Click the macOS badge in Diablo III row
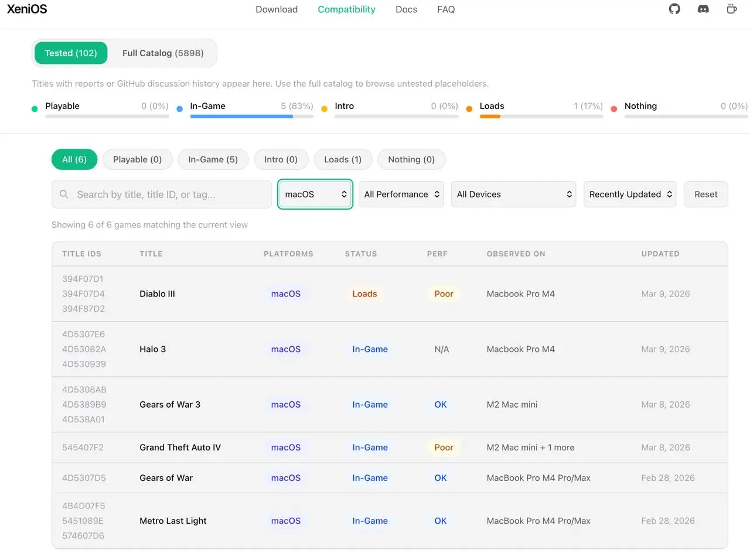This screenshot has height=560, width=750. click(286, 294)
